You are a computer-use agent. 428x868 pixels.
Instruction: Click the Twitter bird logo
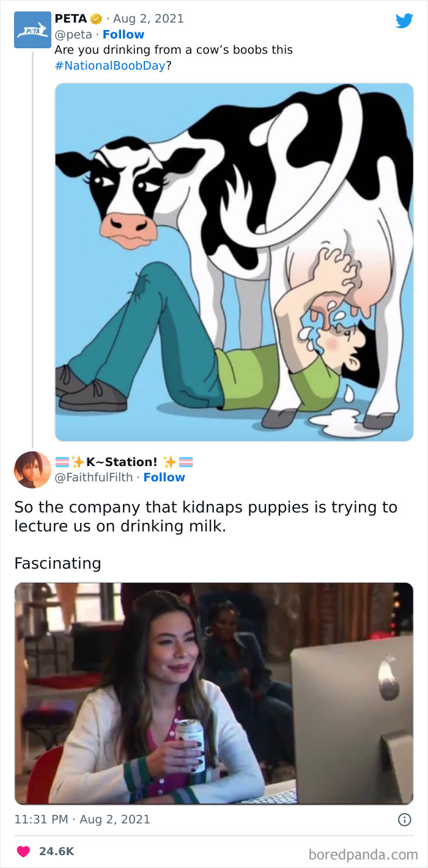[x=405, y=20]
